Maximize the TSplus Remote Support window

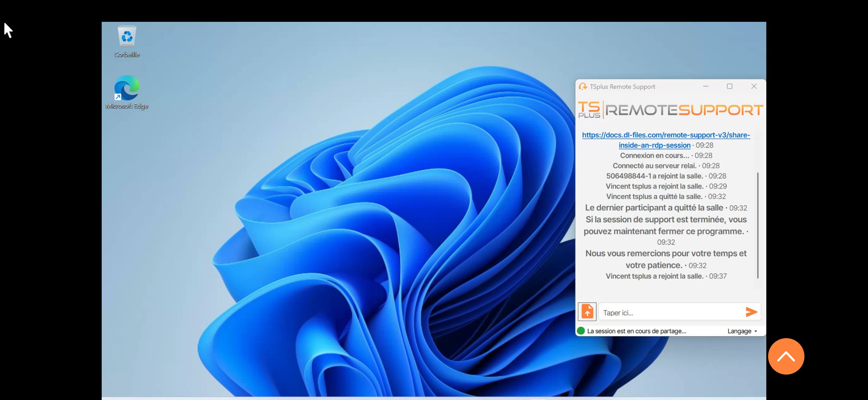click(x=729, y=86)
